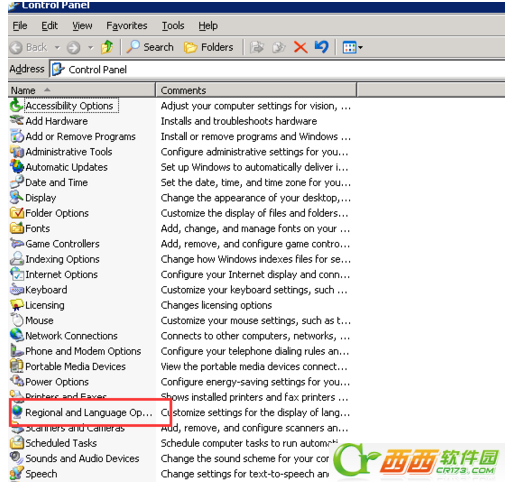Viewport: 505px width, 482px height.
Task: Select the Portable Media Devices icon
Action: pyautogui.click(x=17, y=366)
